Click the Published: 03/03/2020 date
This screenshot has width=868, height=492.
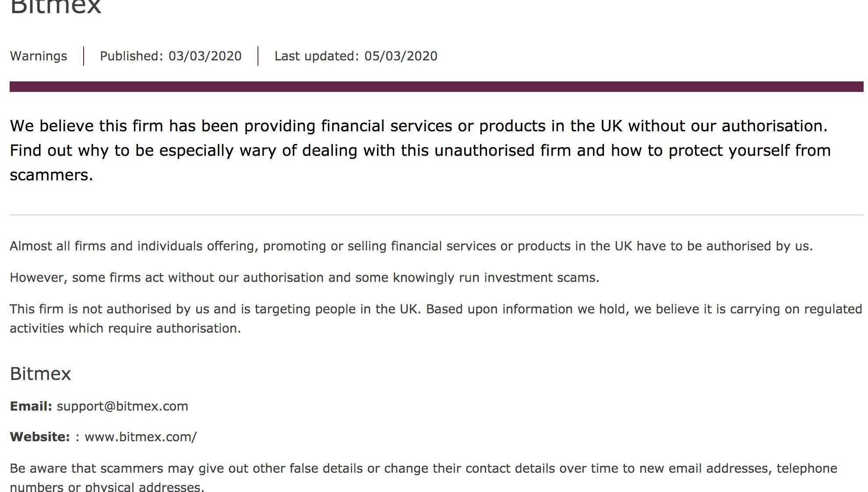[170, 56]
